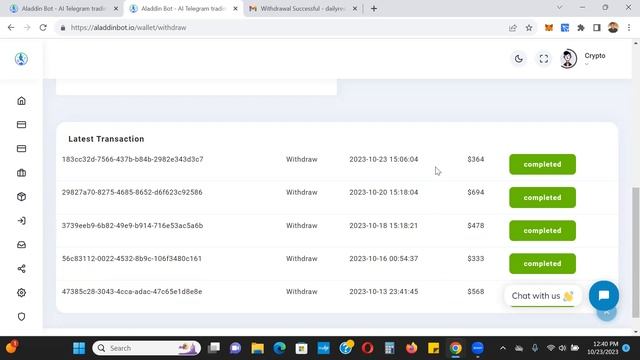Open Microsoft Edge from taskbar
This screenshot has height=360, width=640.
point(280,348)
